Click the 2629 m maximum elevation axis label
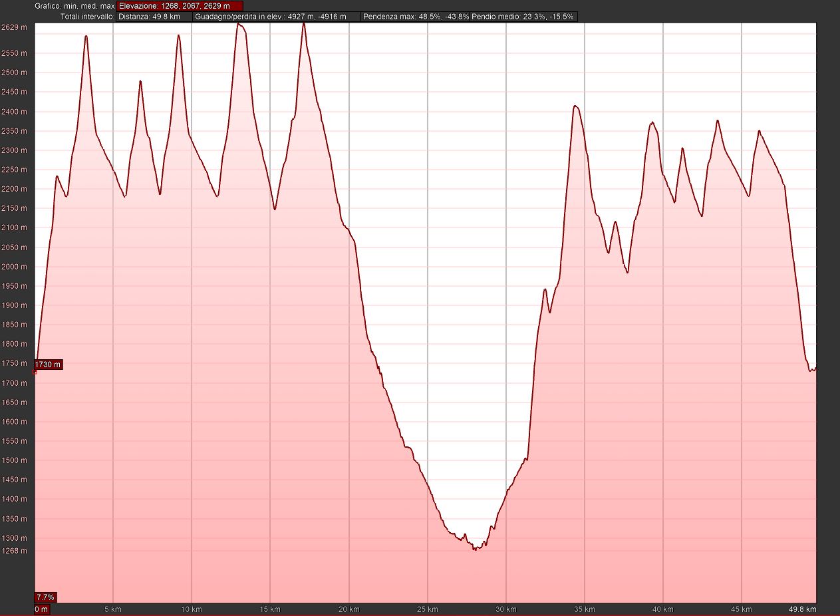Image resolution: width=840 pixels, height=616 pixels. tap(14, 28)
